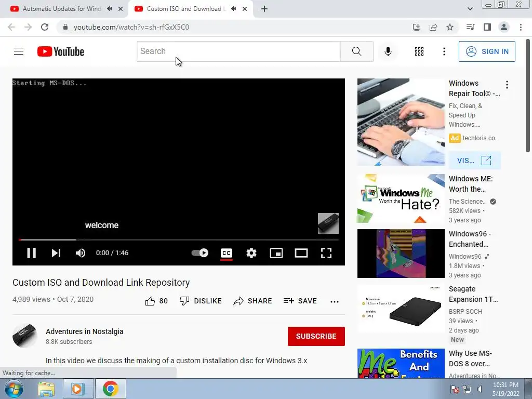
Task: Enable miniplayer mode
Action: 276,253
